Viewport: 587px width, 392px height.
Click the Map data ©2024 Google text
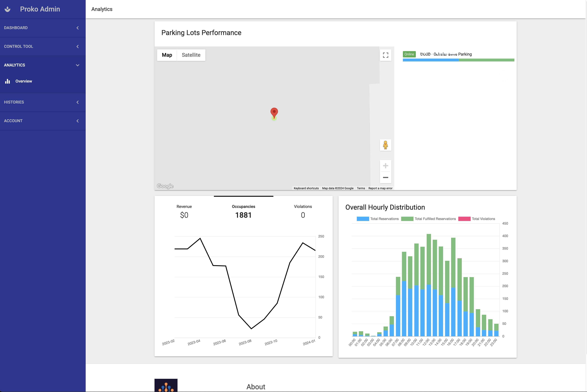coord(338,188)
